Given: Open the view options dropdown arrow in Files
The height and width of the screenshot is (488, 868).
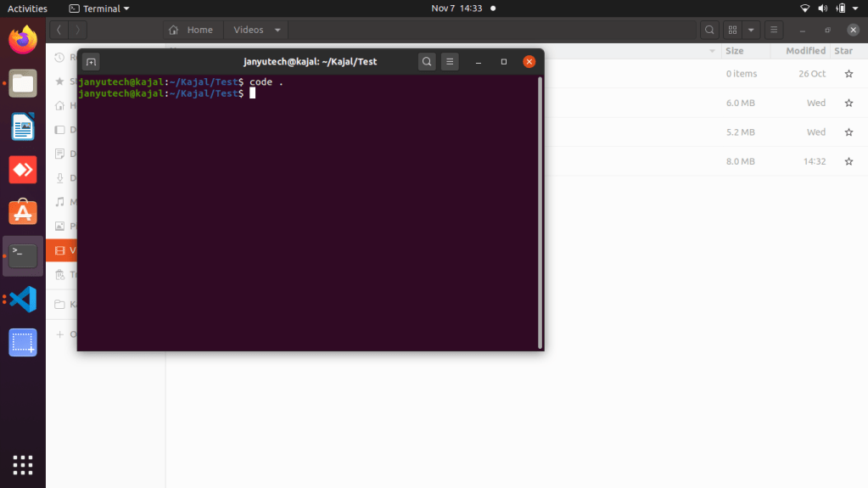Looking at the screenshot, I should 752,30.
